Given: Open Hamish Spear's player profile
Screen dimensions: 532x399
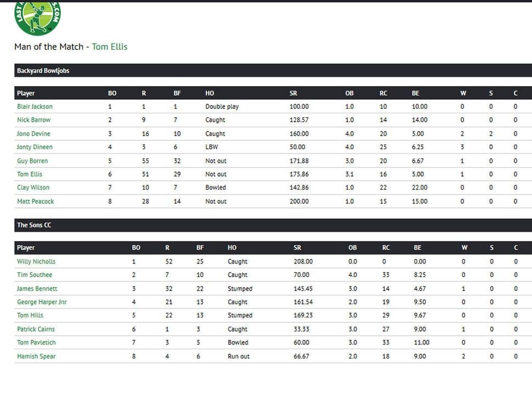Looking at the screenshot, I should (x=36, y=356).
